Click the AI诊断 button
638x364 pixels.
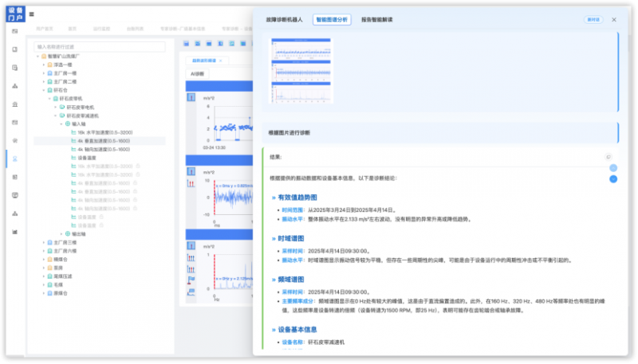point(197,74)
